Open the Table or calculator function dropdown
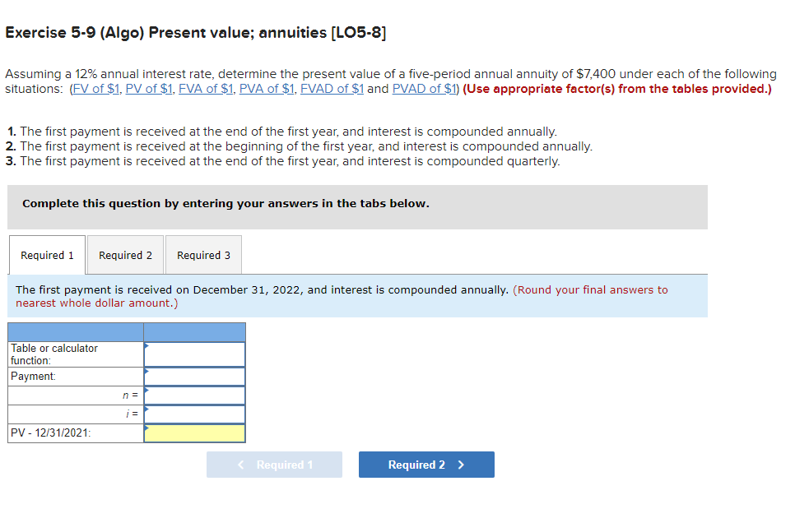The width and height of the screenshot is (795, 532). (x=146, y=346)
